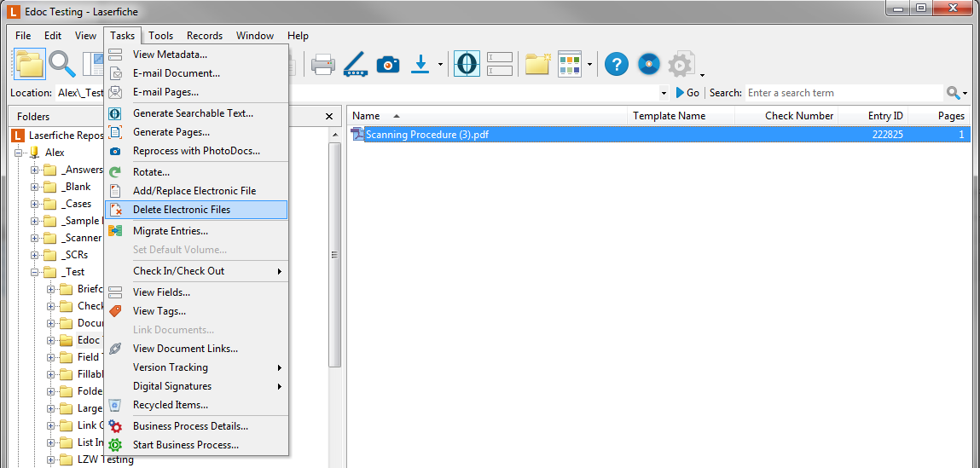Image resolution: width=980 pixels, height=468 pixels.
Task: Open the toolbar options arrow beside gear icon
Action: [x=703, y=74]
